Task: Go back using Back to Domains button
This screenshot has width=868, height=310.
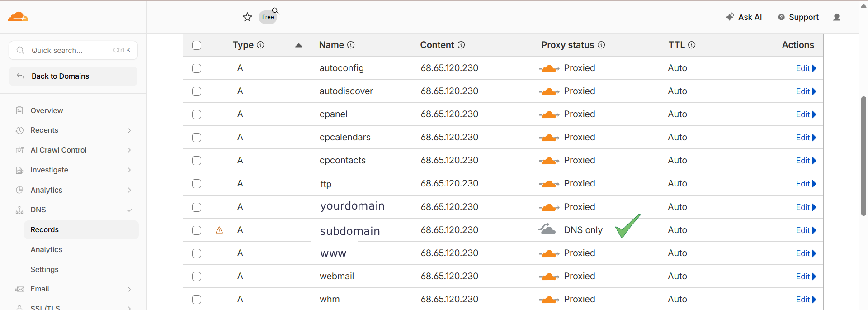Action: pos(73,76)
